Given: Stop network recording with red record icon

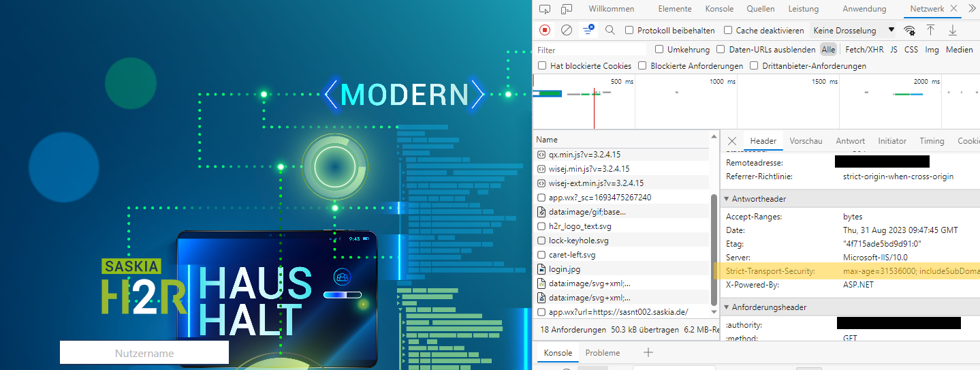Looking at the screenshot, I should (x=545, y=30).
